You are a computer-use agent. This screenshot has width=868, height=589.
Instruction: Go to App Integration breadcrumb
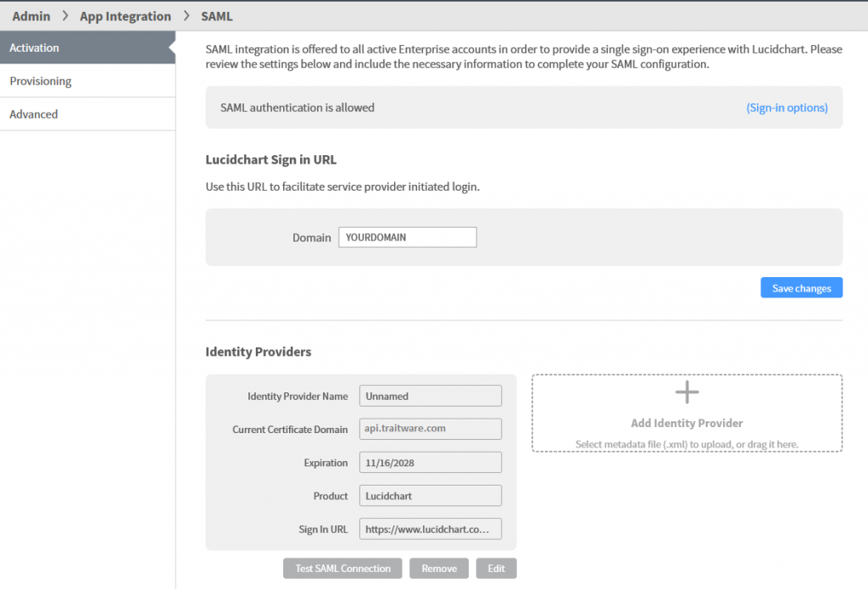[125, 16]
